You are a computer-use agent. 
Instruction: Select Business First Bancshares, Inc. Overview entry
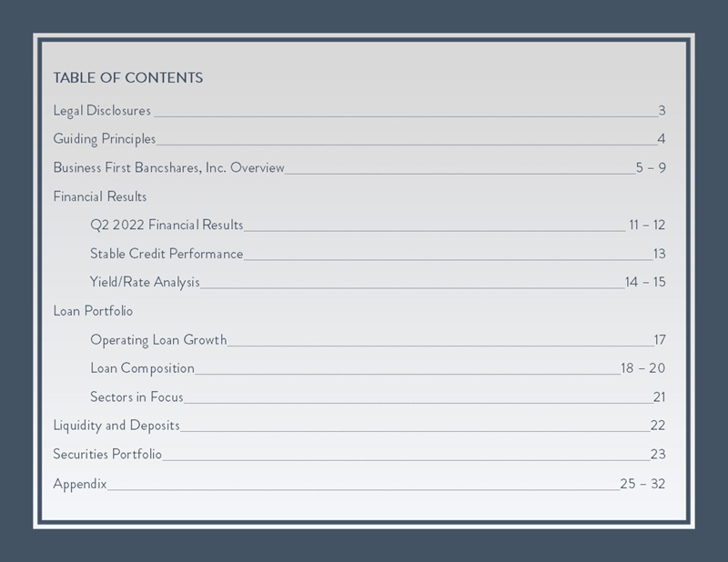click(168, 167)
